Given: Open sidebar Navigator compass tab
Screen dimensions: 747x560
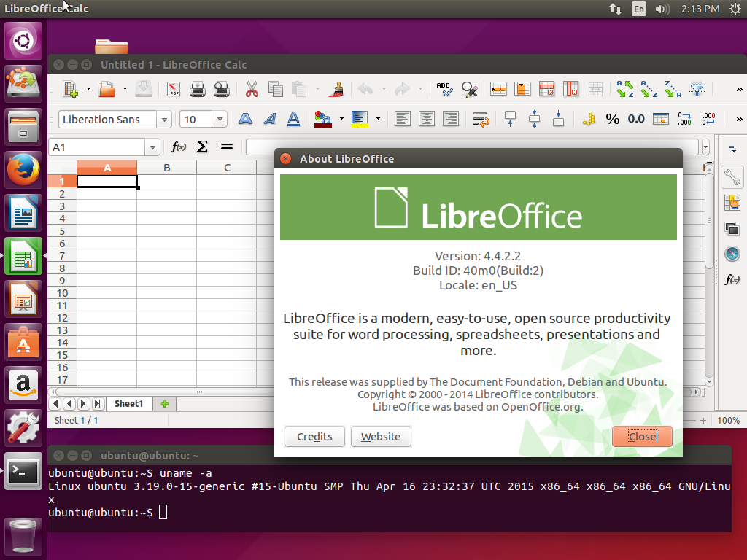Looking at the screenshot, I should pyautogui.click(x=732, y=254).
